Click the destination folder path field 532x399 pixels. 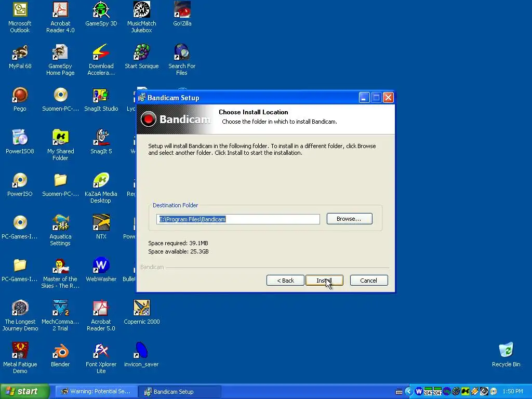click(x=238, y=219)
